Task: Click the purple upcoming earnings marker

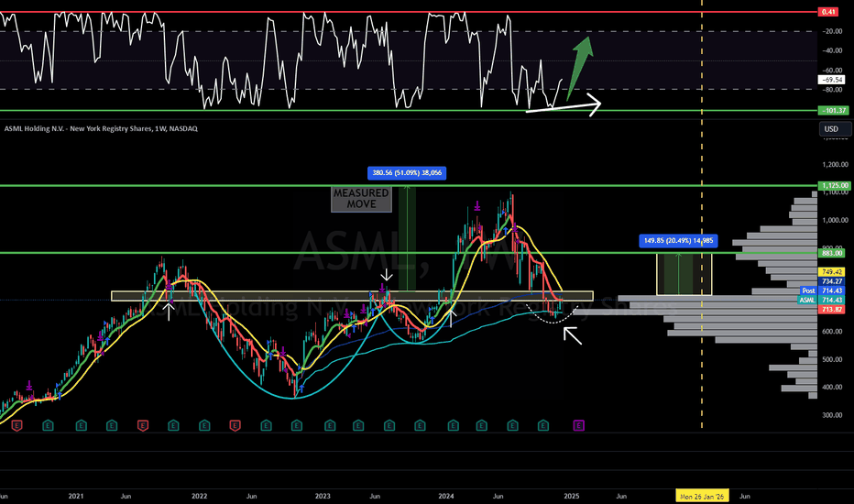Action: 578,425
